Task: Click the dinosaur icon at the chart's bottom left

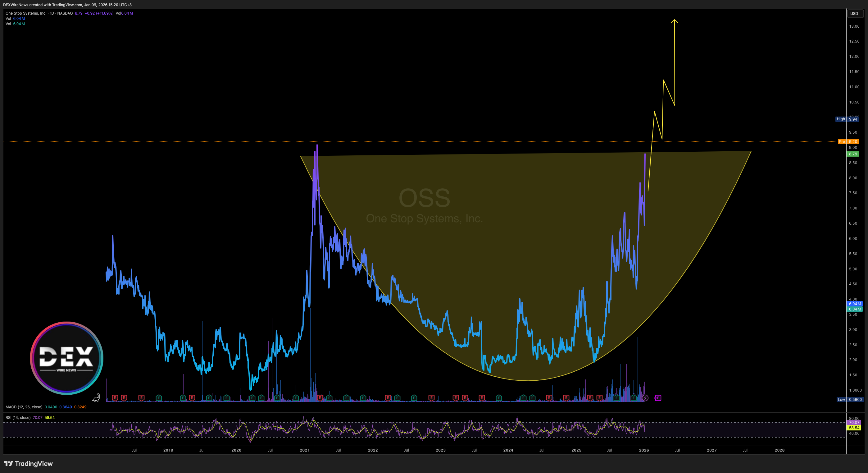Action: 96,398
